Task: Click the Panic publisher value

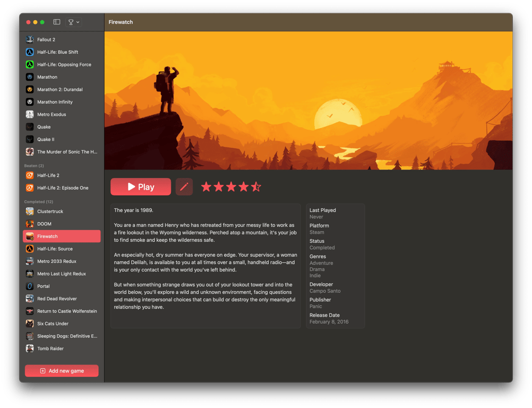Action: 316,306
